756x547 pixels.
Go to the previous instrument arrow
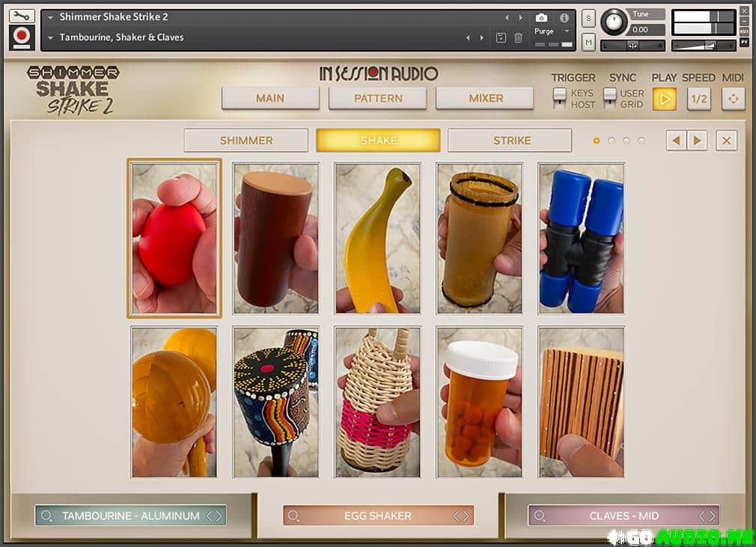[x=507, y=18]
